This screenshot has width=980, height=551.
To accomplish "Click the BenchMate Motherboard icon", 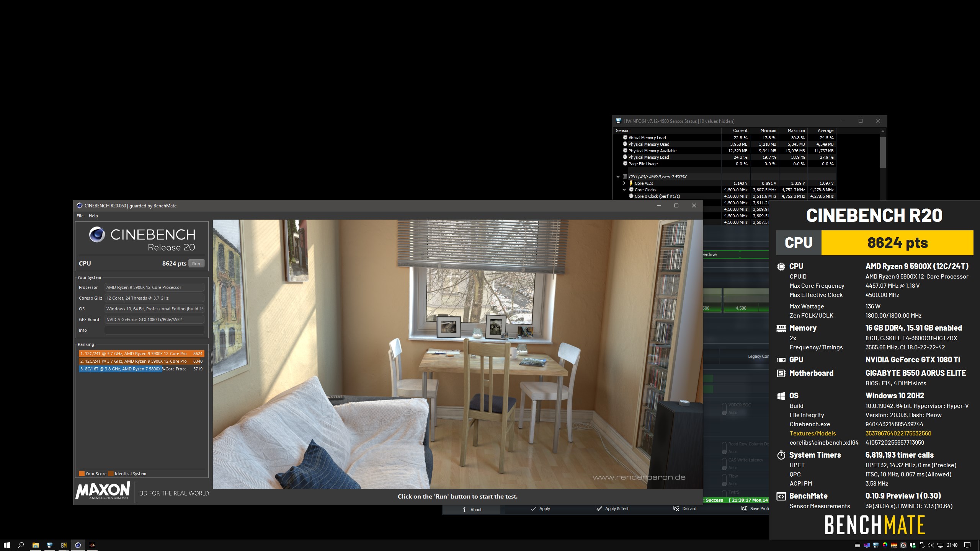I will click(781, 373).
